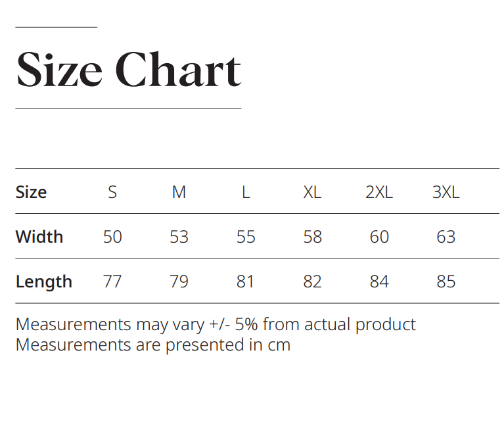Click the measurements may vary +/- 5% note
504x440 pixels.
coord(216,324)
